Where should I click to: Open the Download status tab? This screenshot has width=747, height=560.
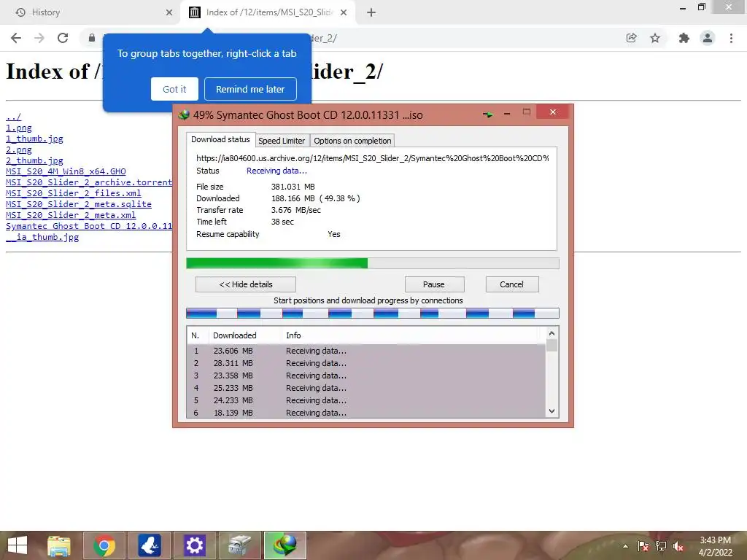(x=220, y=139)
